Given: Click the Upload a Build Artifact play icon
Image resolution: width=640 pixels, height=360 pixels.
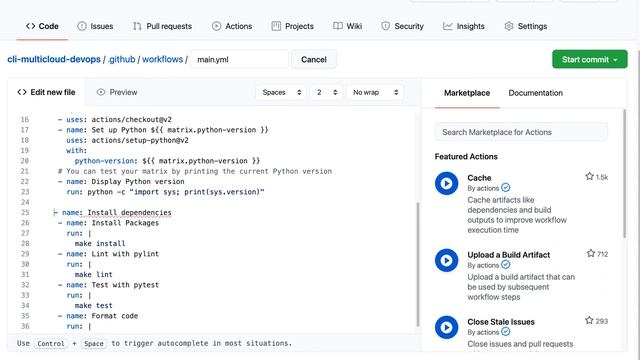Looking at the screenshot, I should [447, 260].
